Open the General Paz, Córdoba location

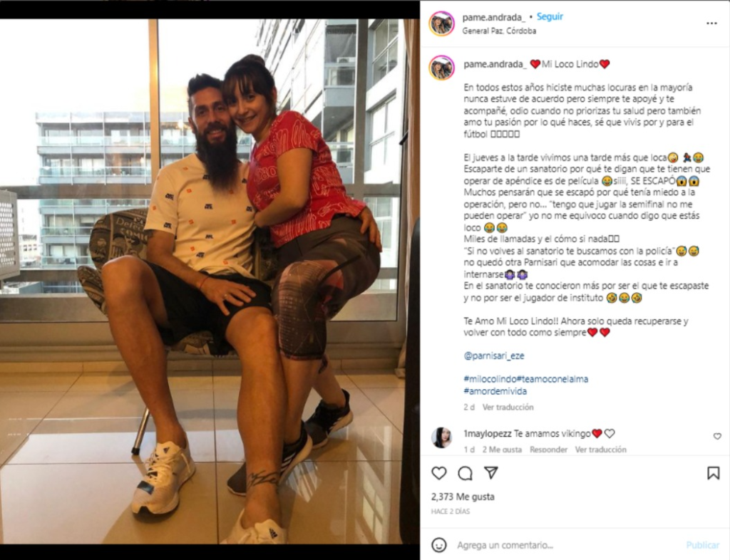pos(499,31)
